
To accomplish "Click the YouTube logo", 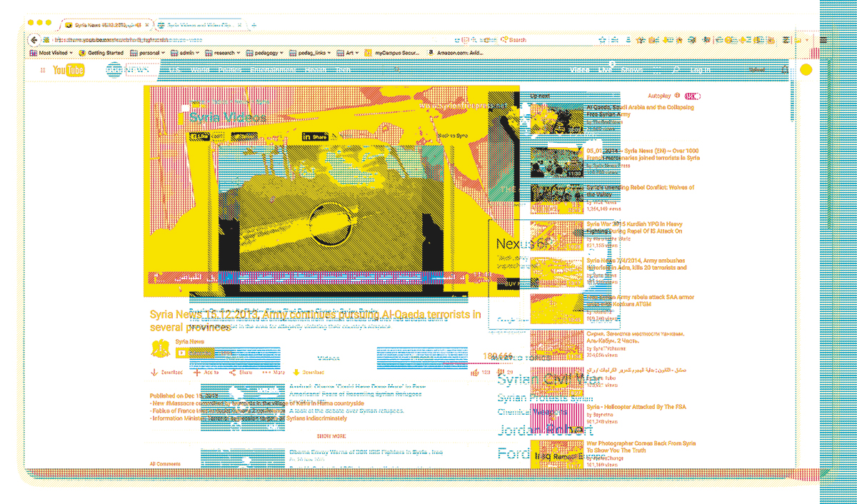I will (x=69, y=70).
